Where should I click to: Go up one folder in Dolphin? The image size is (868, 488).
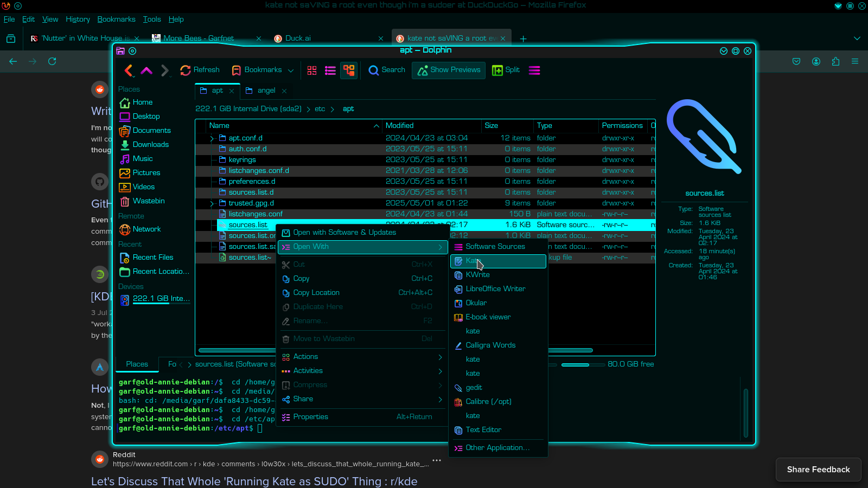point(146,70)
